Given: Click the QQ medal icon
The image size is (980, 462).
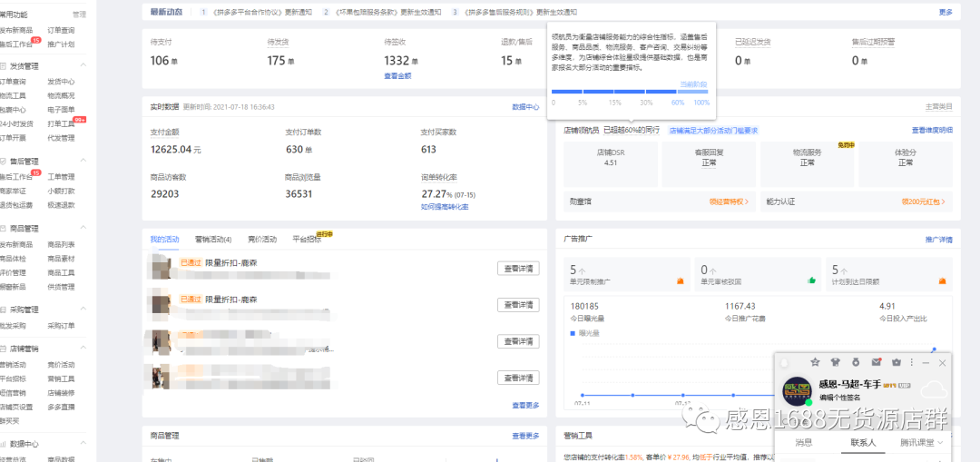Looking at the screenshot, I should (x=855, y=362).
